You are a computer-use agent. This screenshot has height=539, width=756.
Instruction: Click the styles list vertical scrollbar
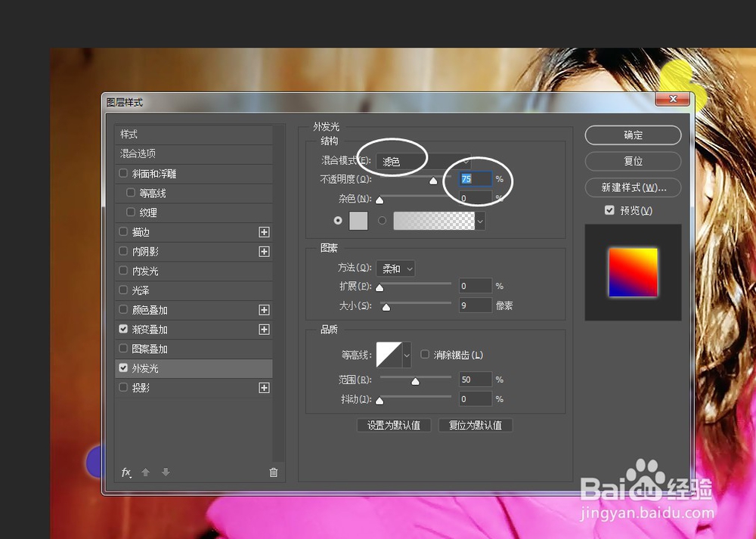pos(278,293)
